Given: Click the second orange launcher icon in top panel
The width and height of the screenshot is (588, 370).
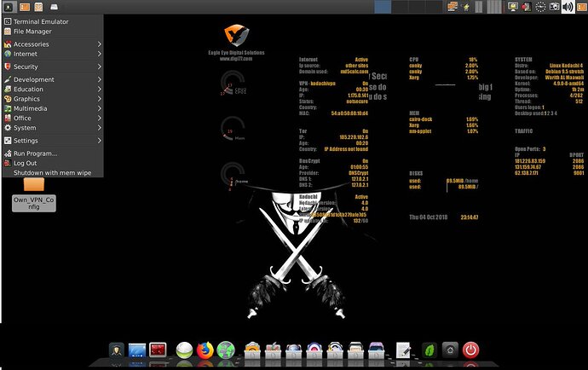Looking at the screenshot, I should tap(38, 7).
